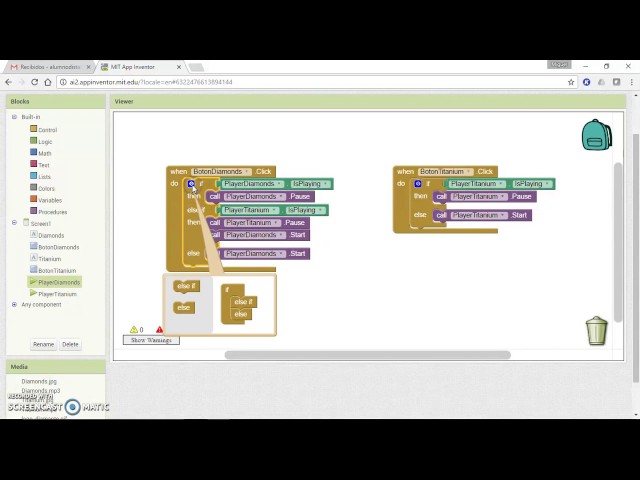Collapse the Built-in blocks tree
The image size is (640, 480).
tap(14, 117)
